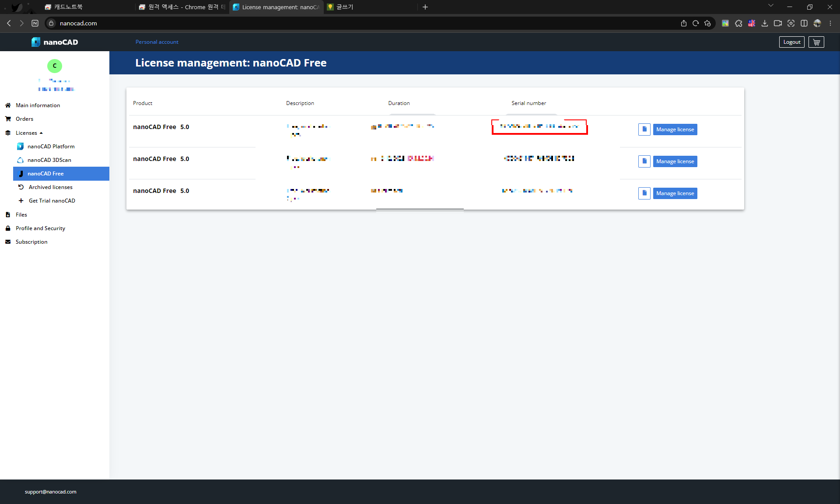Viewport: 840px width, 504px height.
Task: Open nanoCAD Platform licenses
Action: (51, 146)
